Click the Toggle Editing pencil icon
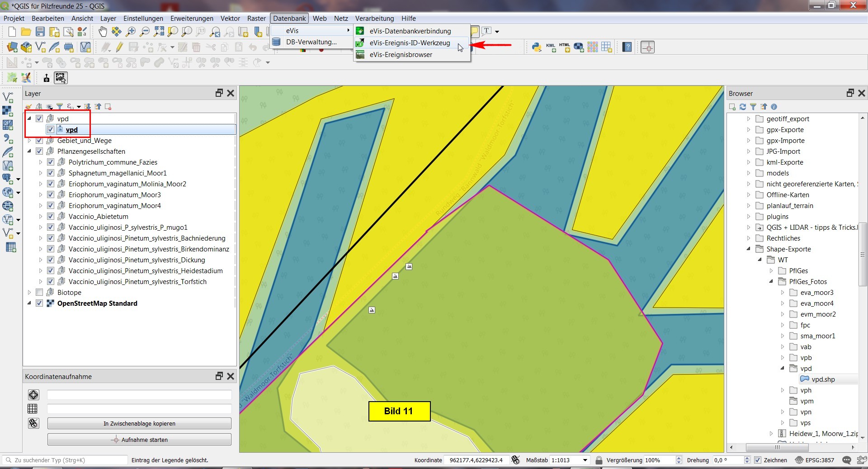Image resolution: width=868 pixels, height=469 pixels. click(x=119, y=47)
